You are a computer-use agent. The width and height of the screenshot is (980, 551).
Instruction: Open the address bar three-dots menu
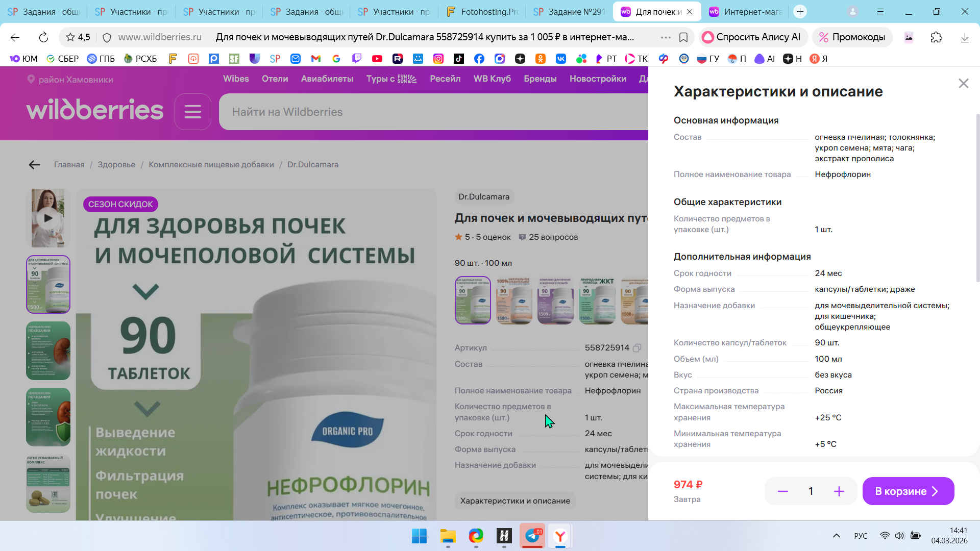click(665, 37)
